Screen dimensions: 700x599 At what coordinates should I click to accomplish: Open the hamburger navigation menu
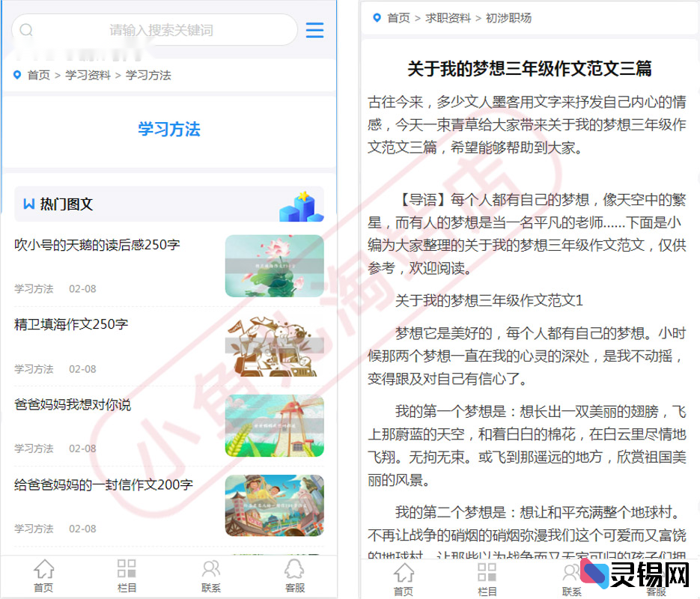[314, 30]
